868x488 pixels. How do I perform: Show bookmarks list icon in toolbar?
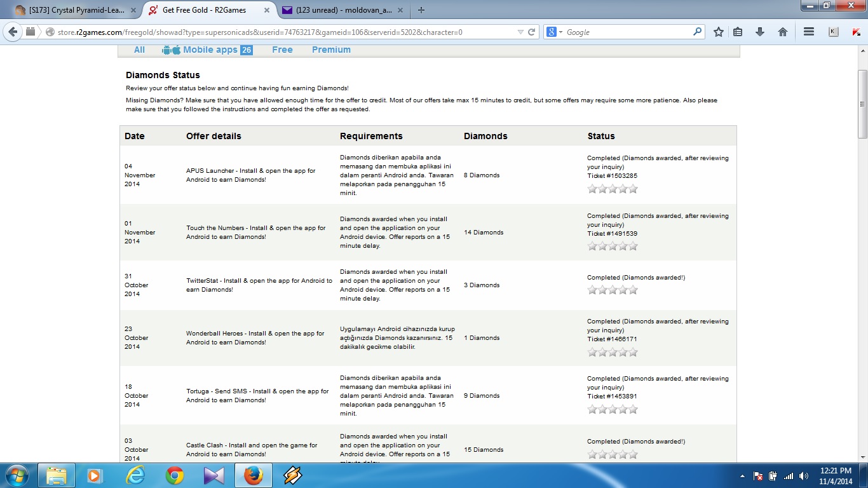click(738, 32)
